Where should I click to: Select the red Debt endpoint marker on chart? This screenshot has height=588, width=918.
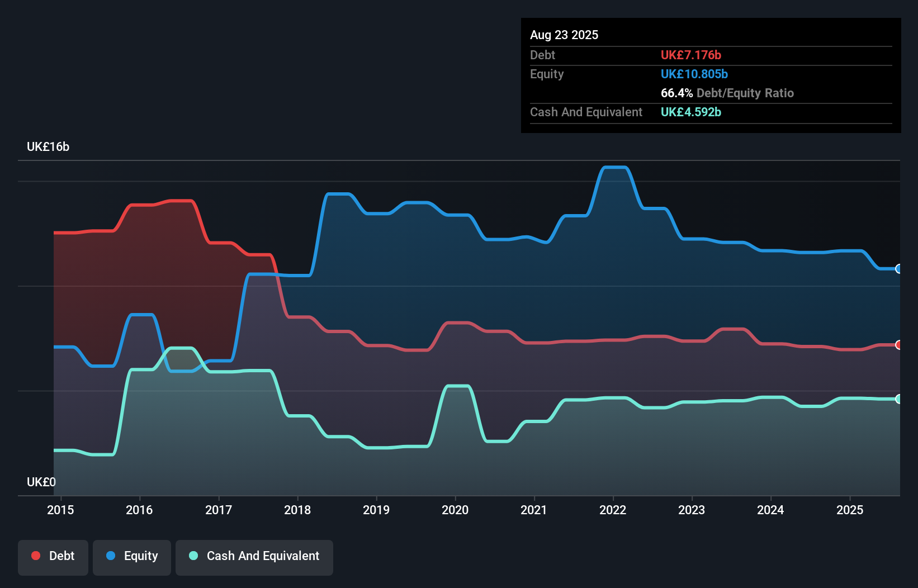coord(899,345)
